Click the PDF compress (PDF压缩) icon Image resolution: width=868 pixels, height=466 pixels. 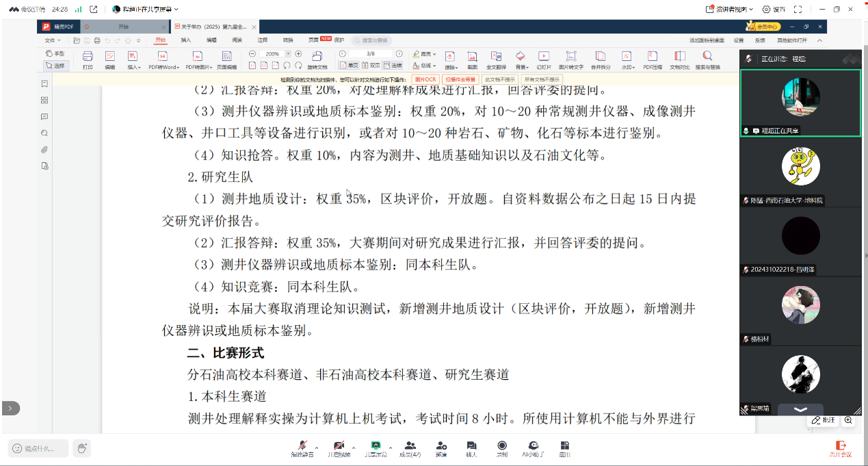click(x=652, y=60)
